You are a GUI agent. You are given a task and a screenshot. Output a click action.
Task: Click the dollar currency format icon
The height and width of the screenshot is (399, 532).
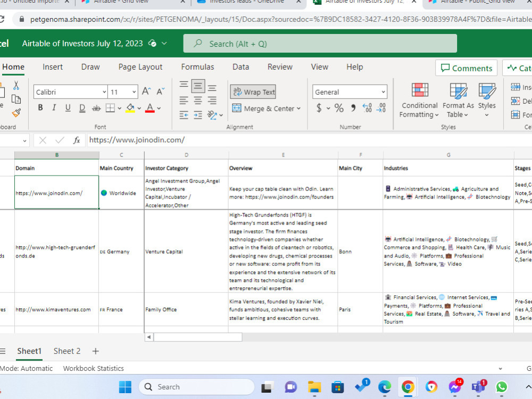pos(319,108)
